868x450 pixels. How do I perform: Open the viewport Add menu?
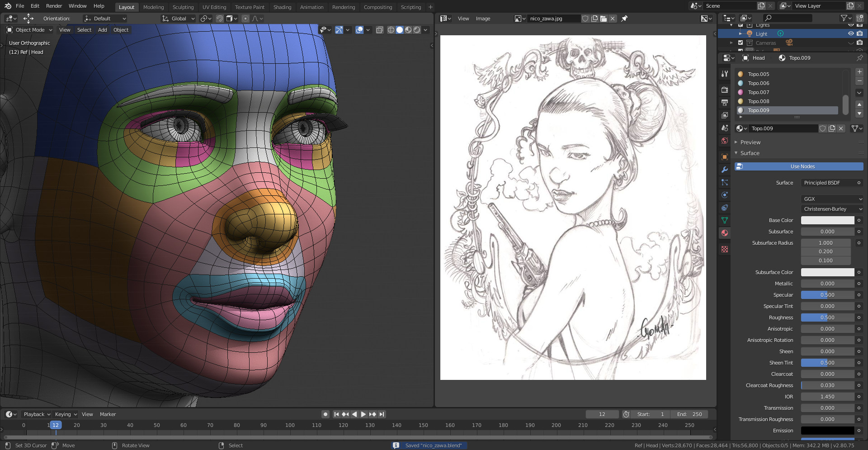[x=103, y=30]
